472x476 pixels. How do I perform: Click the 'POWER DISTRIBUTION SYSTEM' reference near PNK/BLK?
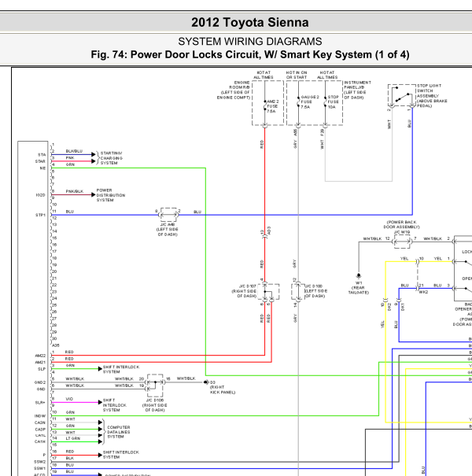pyautogui.click(x=111, y=195)
